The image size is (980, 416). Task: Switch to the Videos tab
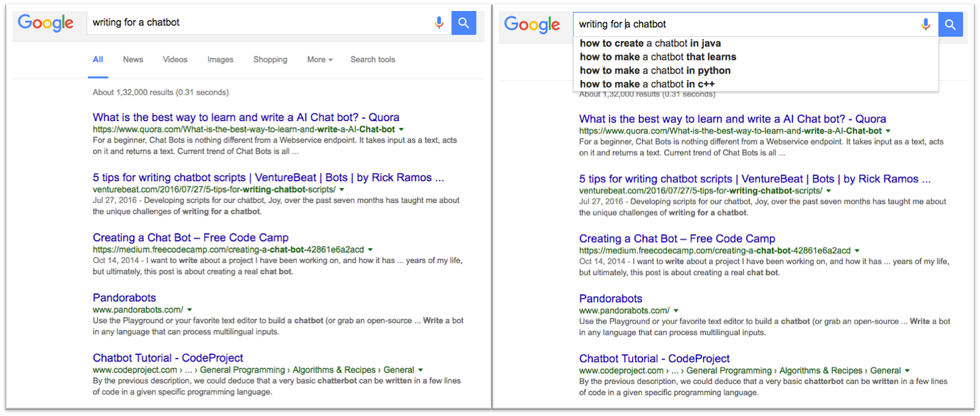point(175,59)
